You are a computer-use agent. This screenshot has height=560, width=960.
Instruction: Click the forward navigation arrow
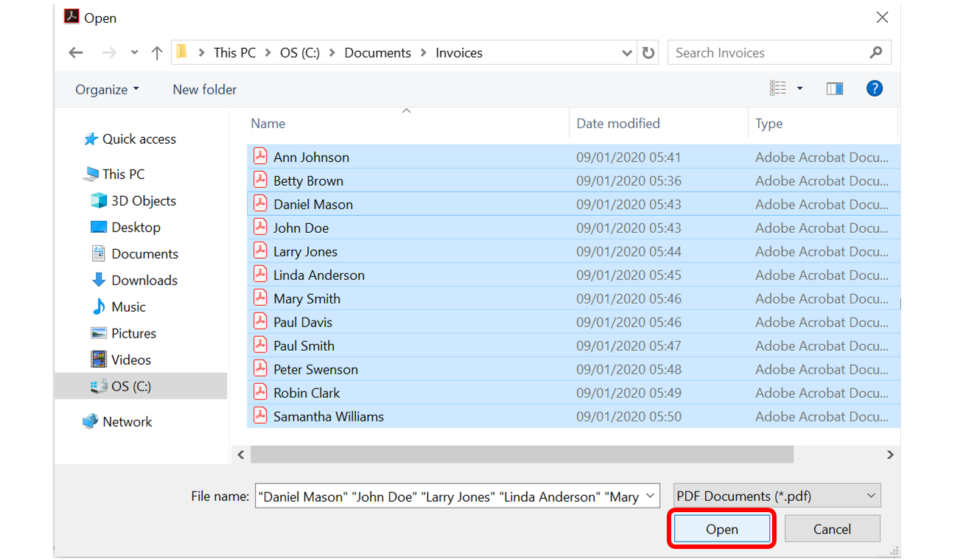click(109, 52)
